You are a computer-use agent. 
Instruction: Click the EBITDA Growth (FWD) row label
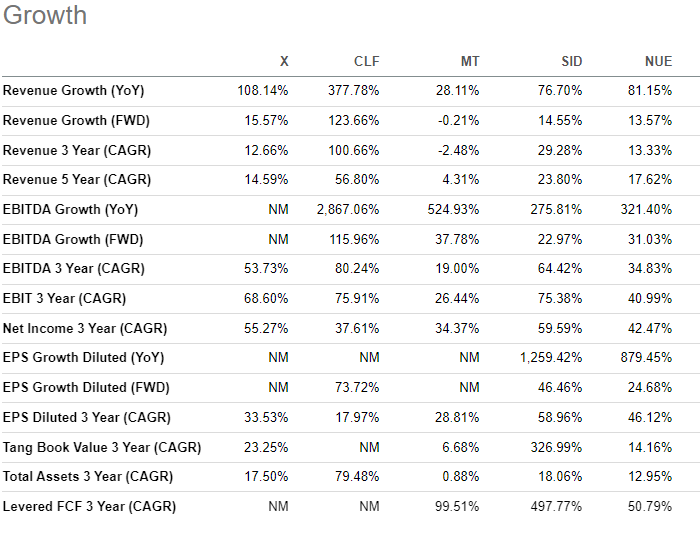click(72, 240)
